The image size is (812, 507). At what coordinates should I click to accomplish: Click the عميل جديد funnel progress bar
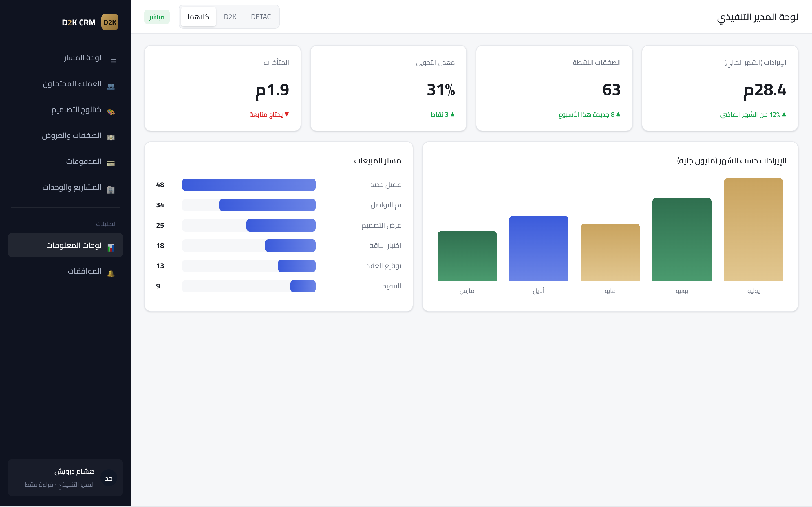pos(249,185)
